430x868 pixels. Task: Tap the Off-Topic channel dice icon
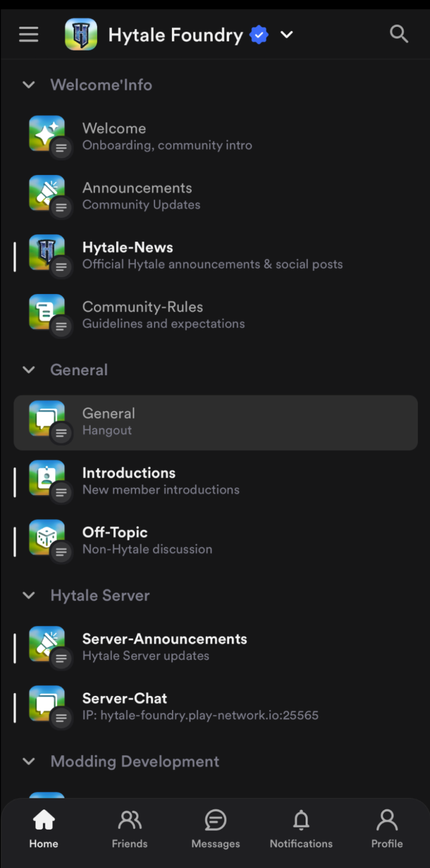pos(47,537)
